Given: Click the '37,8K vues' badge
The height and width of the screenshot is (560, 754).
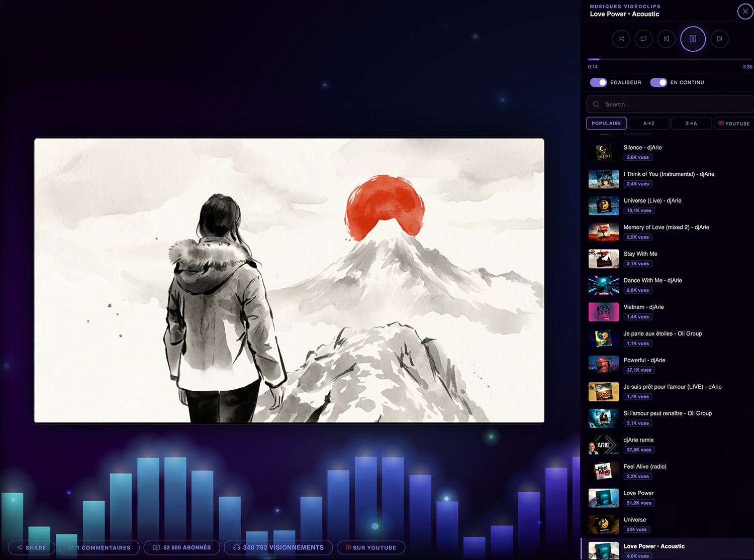Looking at the screenshot, I should coord(639,450).
